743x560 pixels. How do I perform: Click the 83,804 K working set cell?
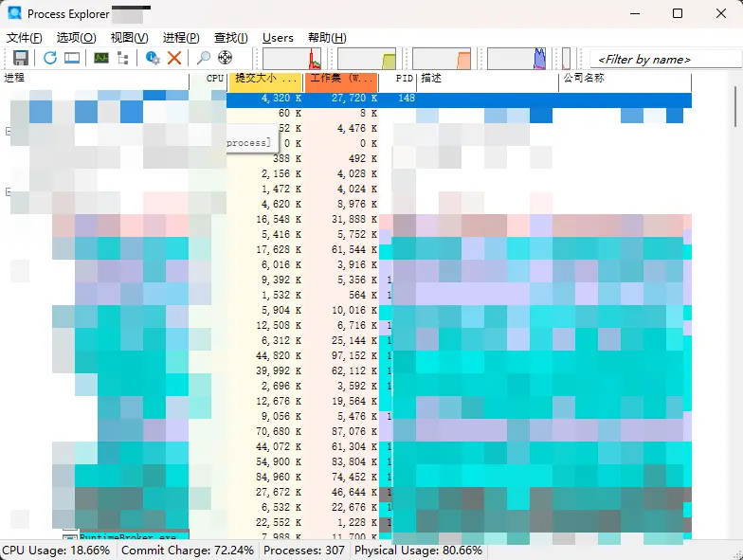click(354, 462)
